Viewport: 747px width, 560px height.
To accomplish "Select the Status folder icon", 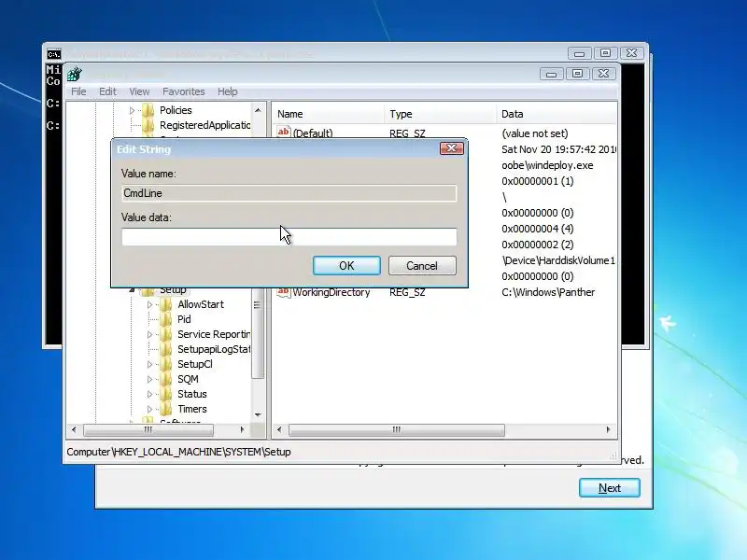I will tap(166, 394).
